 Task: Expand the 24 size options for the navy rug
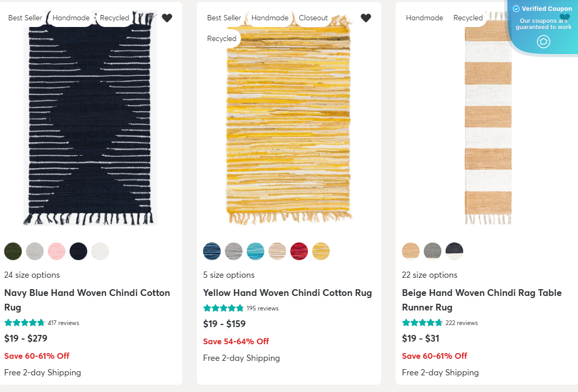[32, 275]
